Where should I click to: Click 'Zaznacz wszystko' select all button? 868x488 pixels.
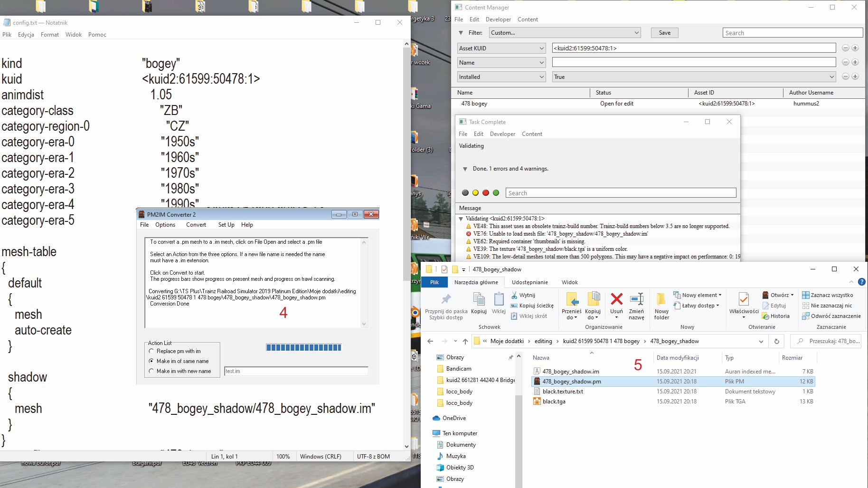coord(827,295)
